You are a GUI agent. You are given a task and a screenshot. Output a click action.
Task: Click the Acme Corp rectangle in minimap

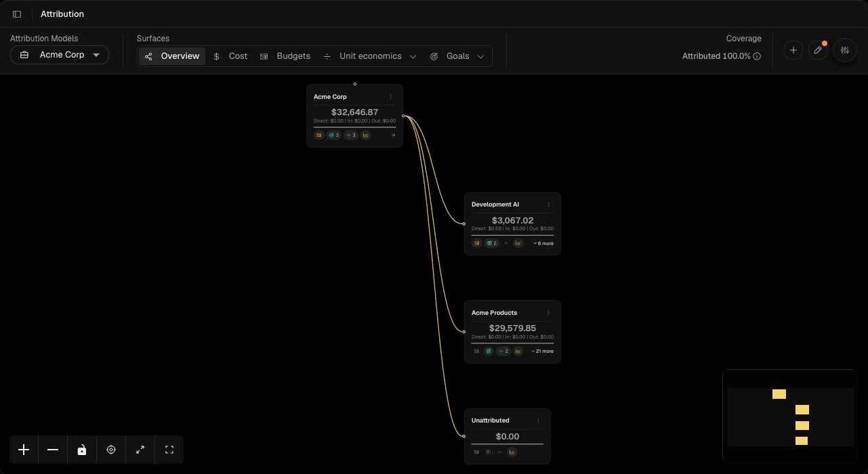coord(779,394)
